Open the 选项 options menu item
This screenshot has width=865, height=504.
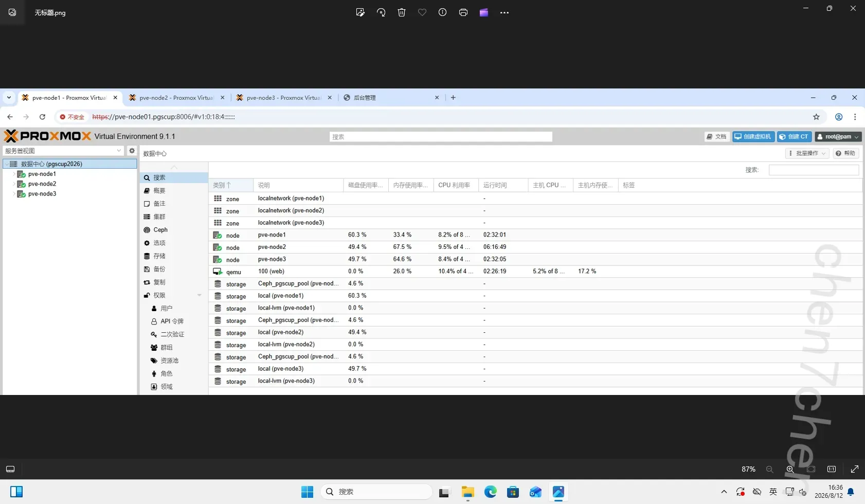click(x=174, y=243)
